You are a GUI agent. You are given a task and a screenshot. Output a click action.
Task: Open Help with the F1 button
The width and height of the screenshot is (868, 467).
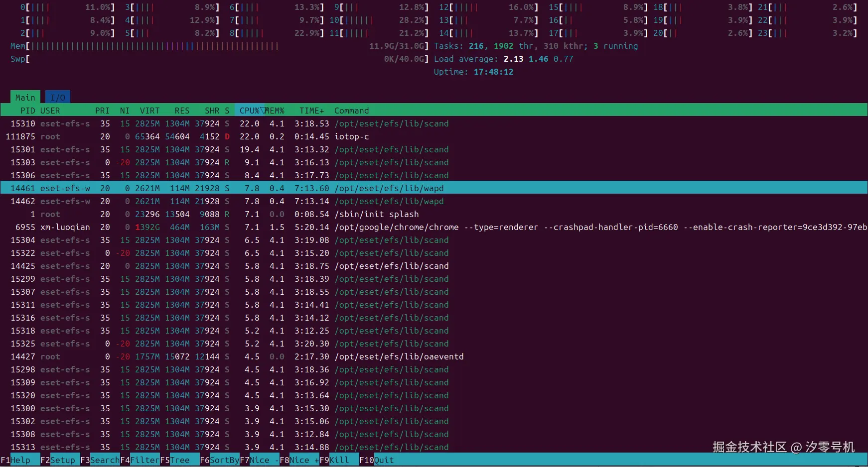coord(20,460)
